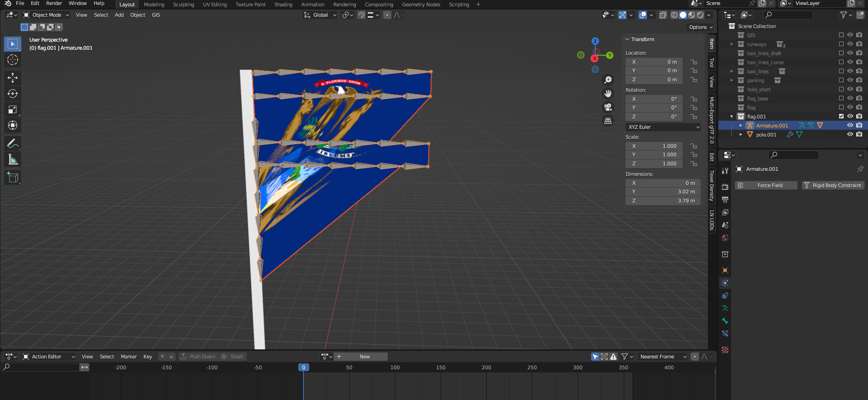Activate the 3D Cursor tool
Image resolution: width=868 pixels, height=400 pixels.
coord(13,60)
